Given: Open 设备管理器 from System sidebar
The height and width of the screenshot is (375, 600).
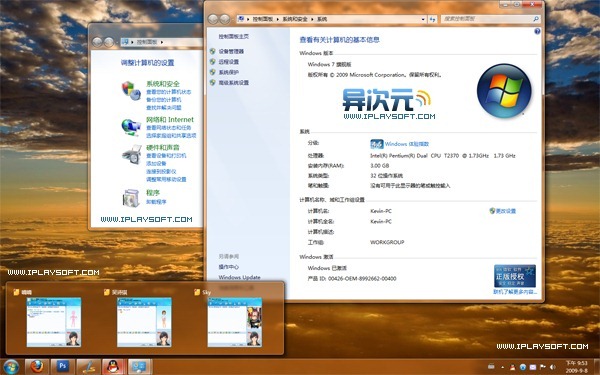Looking at the screenshot, I should pyautogui.click(x=231, y=51).
